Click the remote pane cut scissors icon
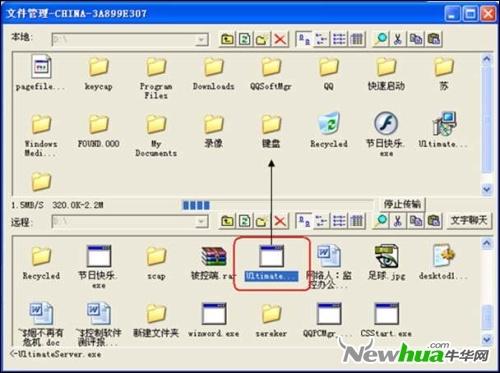The height and width of the screenshot is (373, 500). (x=398, y=221)
